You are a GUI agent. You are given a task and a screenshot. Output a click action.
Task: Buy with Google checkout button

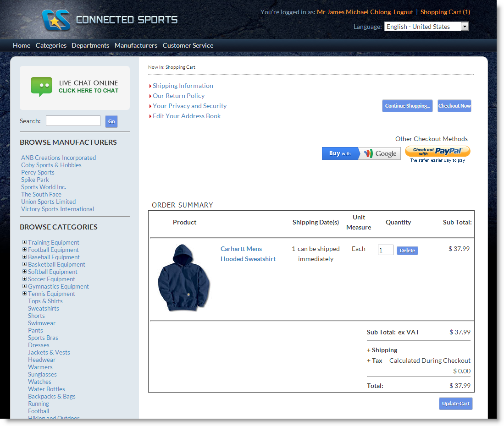point(361,153)
